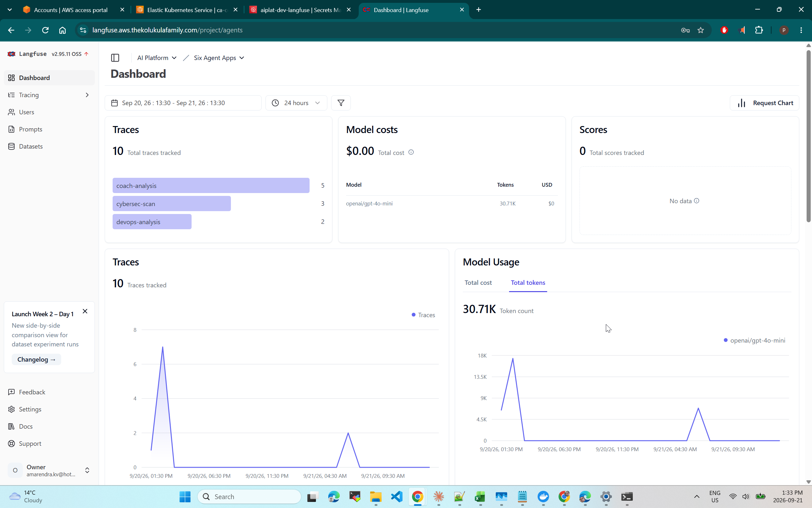Open the tab search chevron in Chrome
Image resolution: width=812 pixels, height=508 pixels.
pyautogui.click(x=10, y=10)
